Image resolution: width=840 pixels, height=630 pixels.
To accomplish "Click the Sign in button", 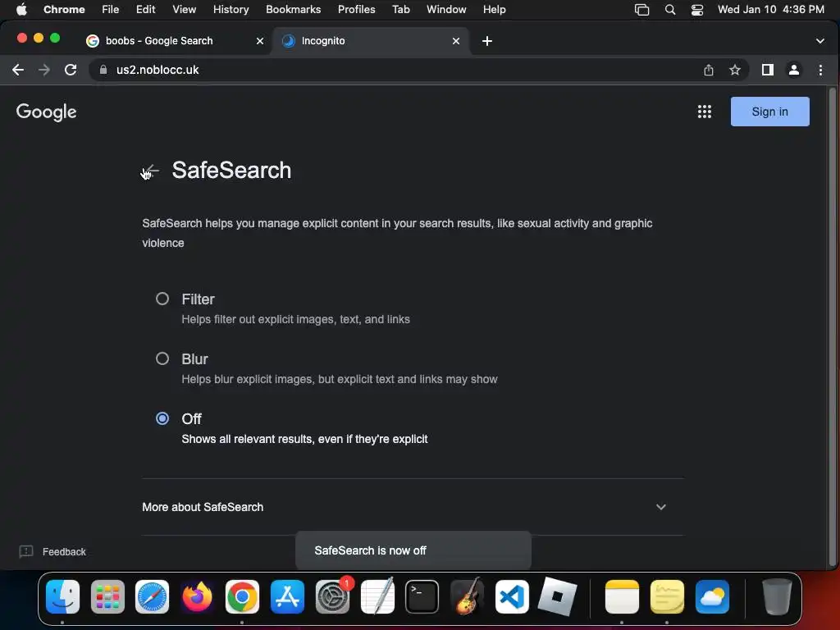I will tap(769, 112).
